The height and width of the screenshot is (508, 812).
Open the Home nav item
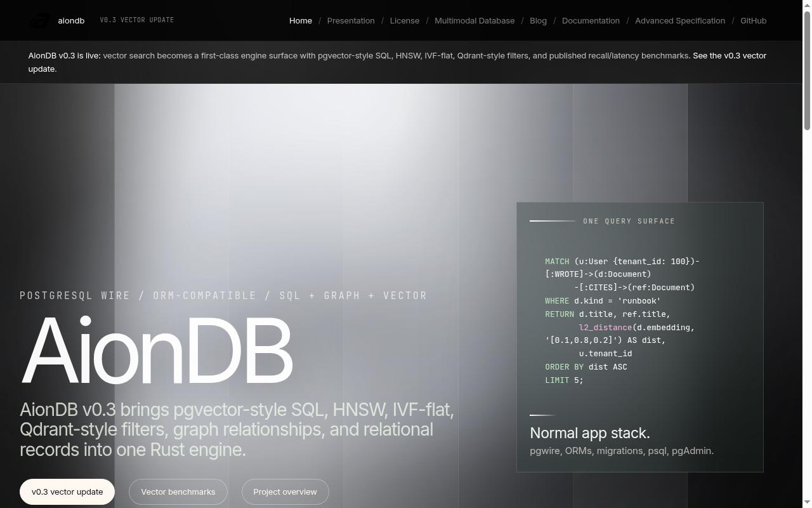301,20
